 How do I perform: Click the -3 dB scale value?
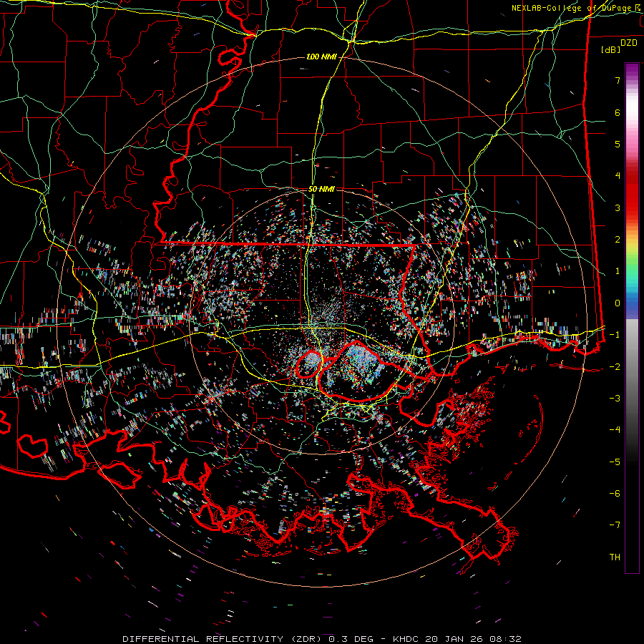coord(615,399)
